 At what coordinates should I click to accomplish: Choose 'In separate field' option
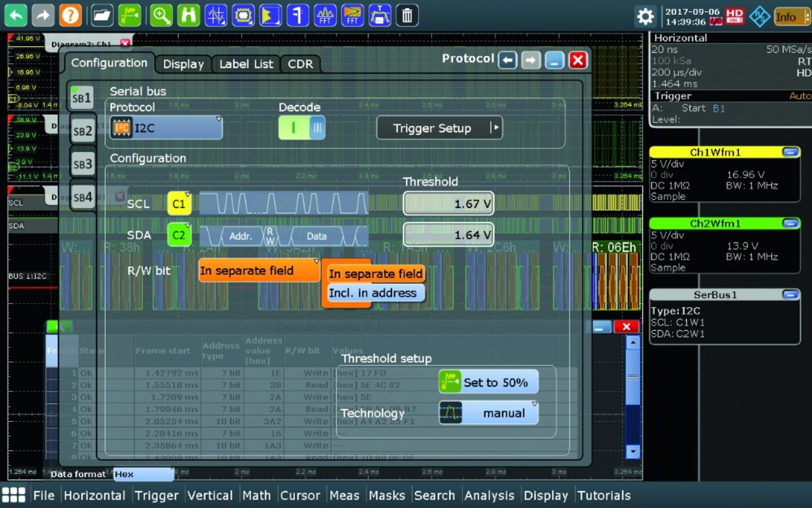(x=376, y=274)
